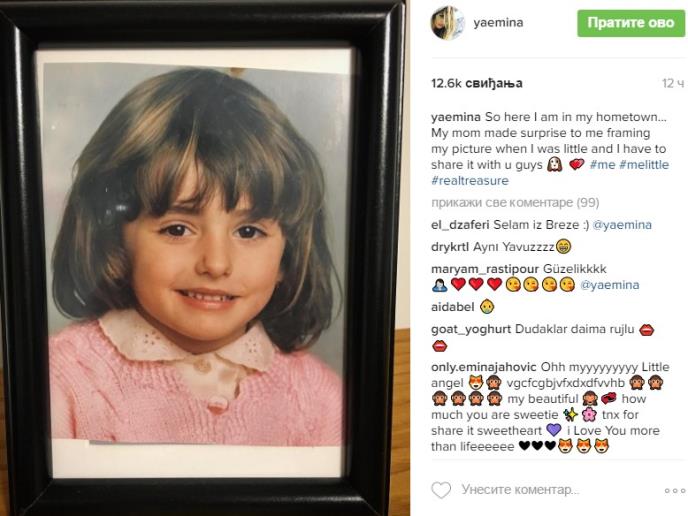Open the #melittle hashtag
Viewport: 688px width, 516px height.
(x=644, y=165)
